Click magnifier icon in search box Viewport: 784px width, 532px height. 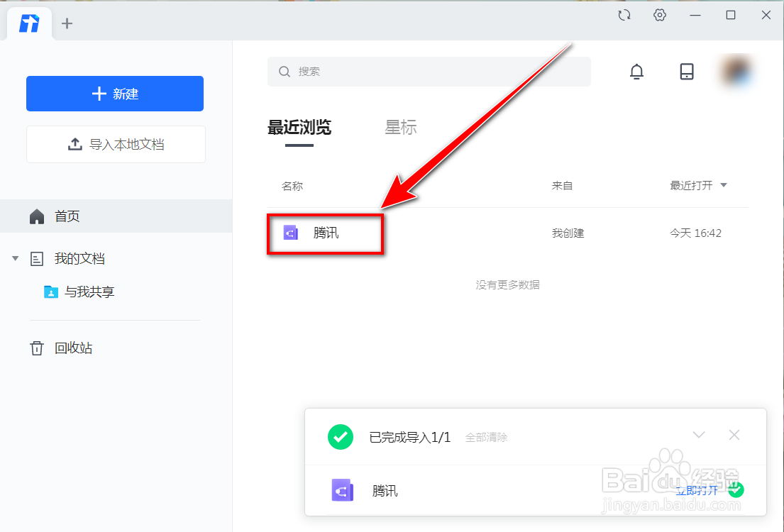pos(285,72)
